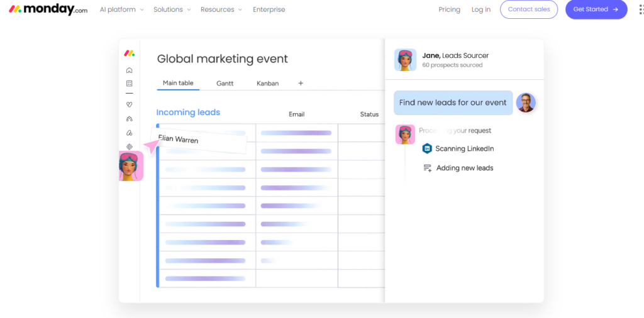This screenshot has height=318, width=644.
Task: Expand the Solutions menu
Action: (x=172, y=9)
